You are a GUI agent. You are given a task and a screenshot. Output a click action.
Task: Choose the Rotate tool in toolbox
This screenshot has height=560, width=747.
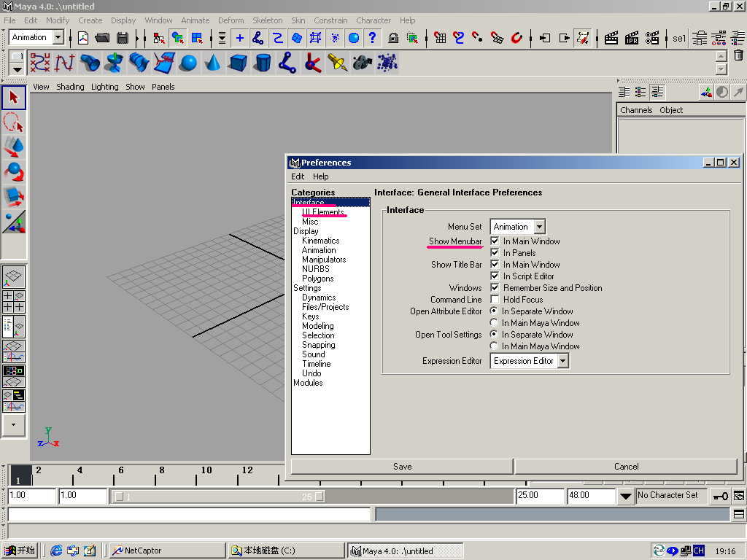13,172
